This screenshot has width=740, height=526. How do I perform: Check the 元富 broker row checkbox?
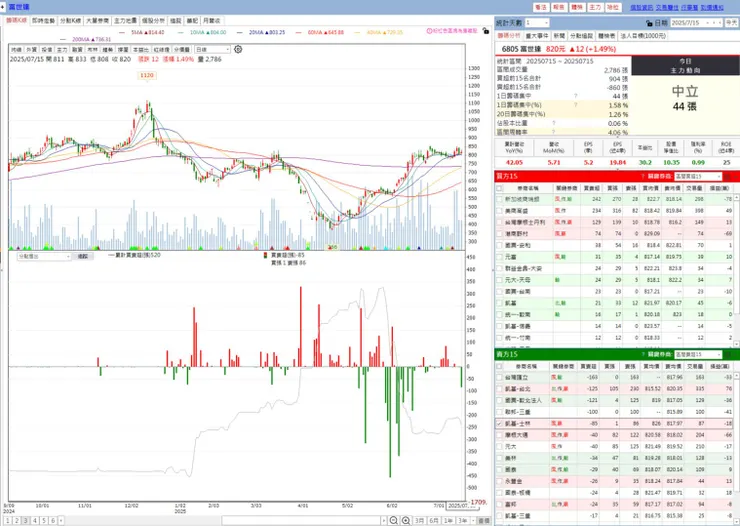click(x=499, y=257)
